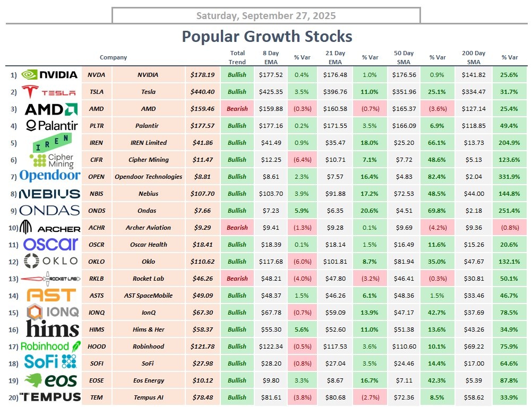This screenshot has height=407, width=532.
Task: Select the date field at the top
Action: [x=266, y=15]
